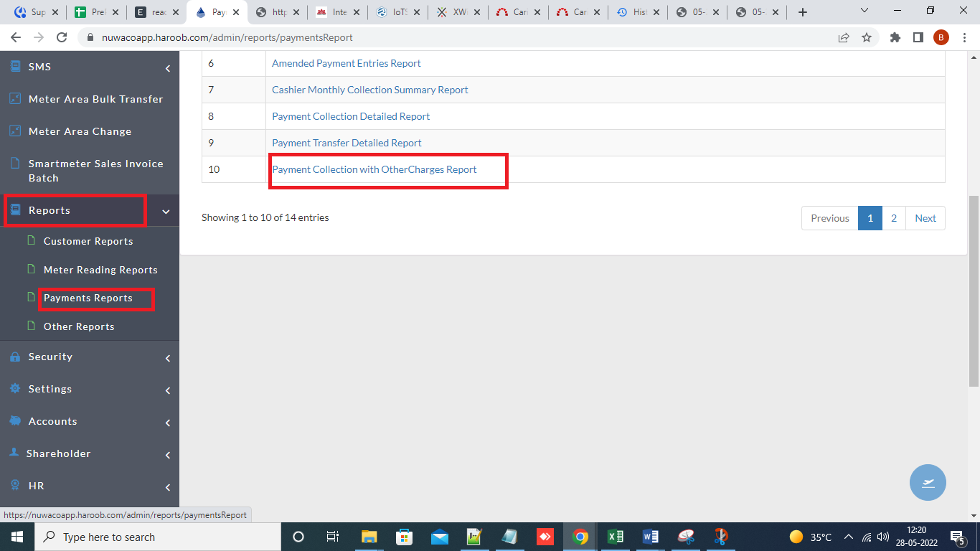This screenshot has height=551, width=980.
Task: Bookmark this page with the star icon
Action: point(867,37)
